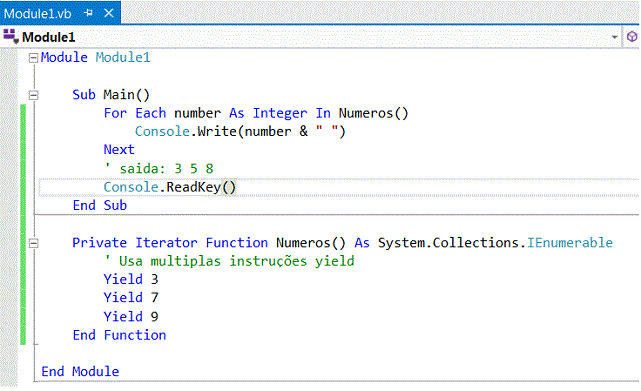Collapse the Sub Main outlining box
This screenshot has width=641, height=391.
pyautogui.click(x=33, y=95)
